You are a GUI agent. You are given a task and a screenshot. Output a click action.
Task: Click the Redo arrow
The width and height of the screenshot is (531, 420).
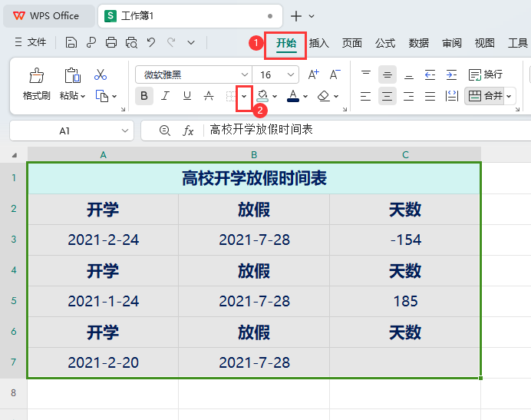coord(171,43)
